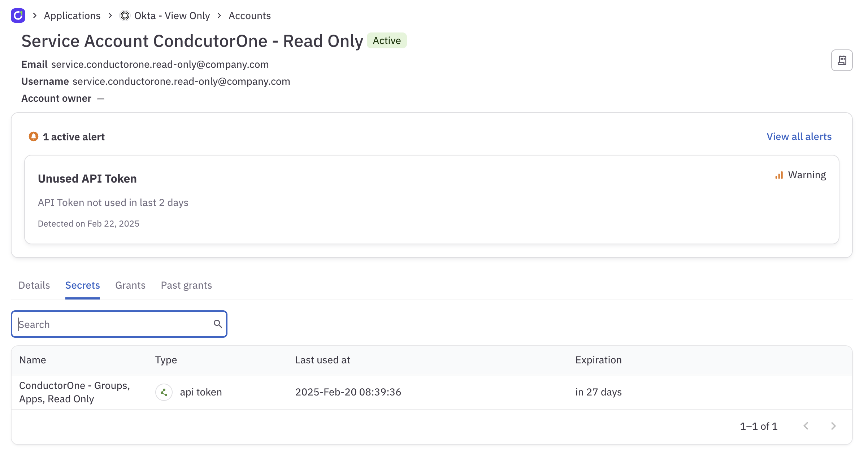Switch to the Details tab

coord(34,285)
